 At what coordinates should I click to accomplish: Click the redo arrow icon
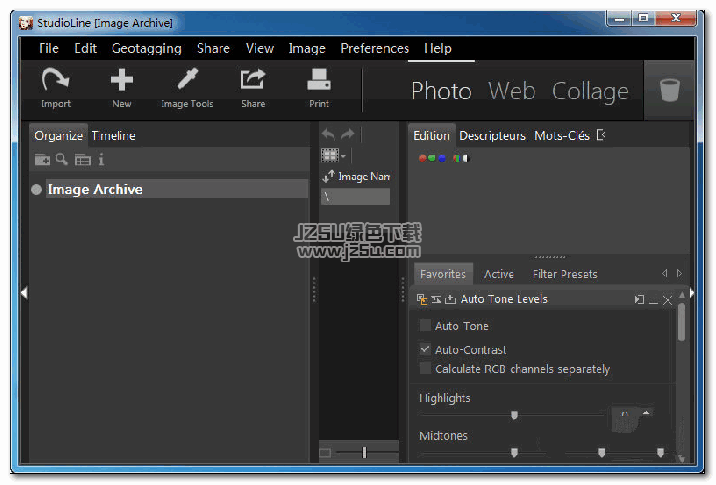(x=348, y=134)
